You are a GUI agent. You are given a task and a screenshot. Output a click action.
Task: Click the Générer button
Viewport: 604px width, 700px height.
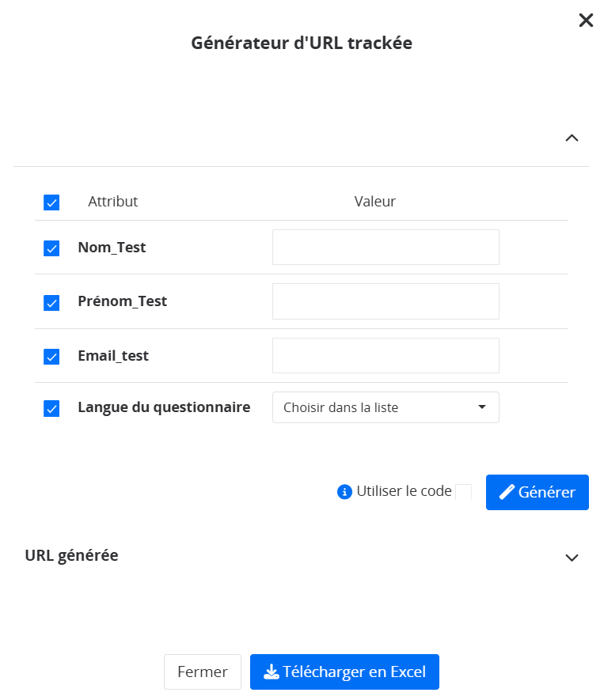[537, 492]
